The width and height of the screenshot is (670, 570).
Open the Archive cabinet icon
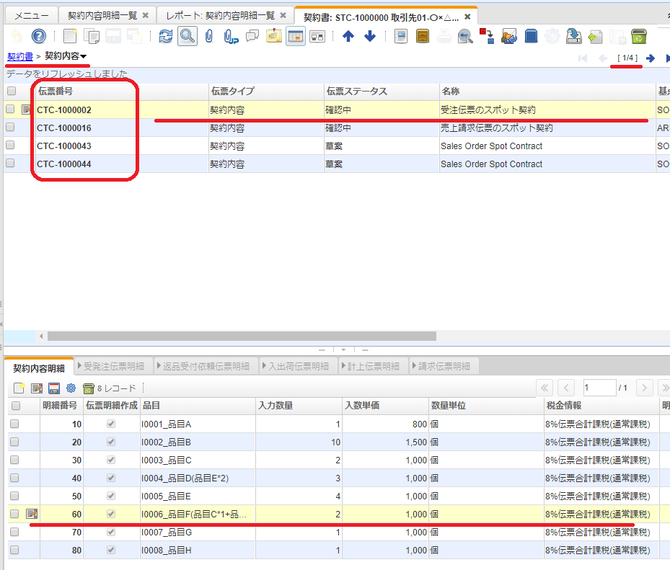(422, 36)
